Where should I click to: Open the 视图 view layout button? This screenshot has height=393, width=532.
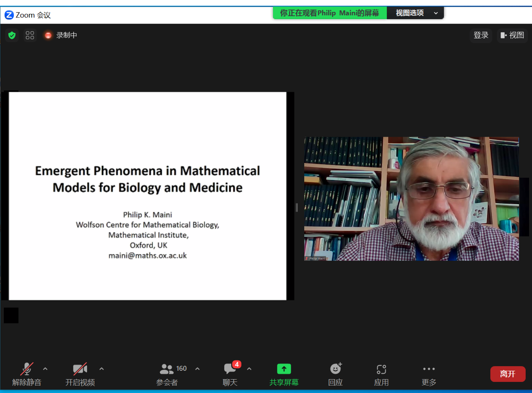click(x=512, y=35)
